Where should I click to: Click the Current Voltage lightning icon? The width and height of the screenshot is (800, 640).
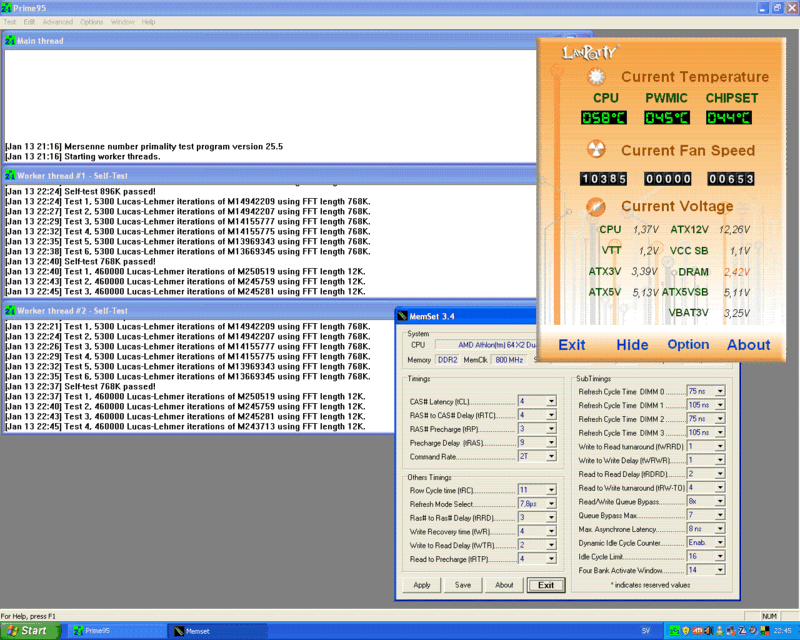click(596, 206)
